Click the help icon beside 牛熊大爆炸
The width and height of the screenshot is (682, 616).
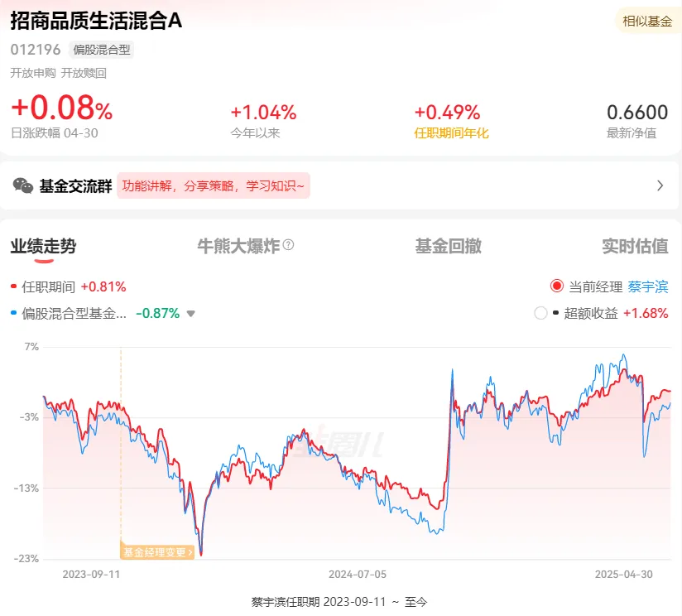tap(288, 245)
